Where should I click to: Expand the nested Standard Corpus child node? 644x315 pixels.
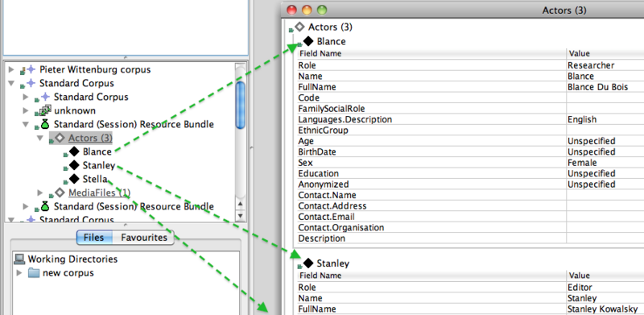pos(26,97)
